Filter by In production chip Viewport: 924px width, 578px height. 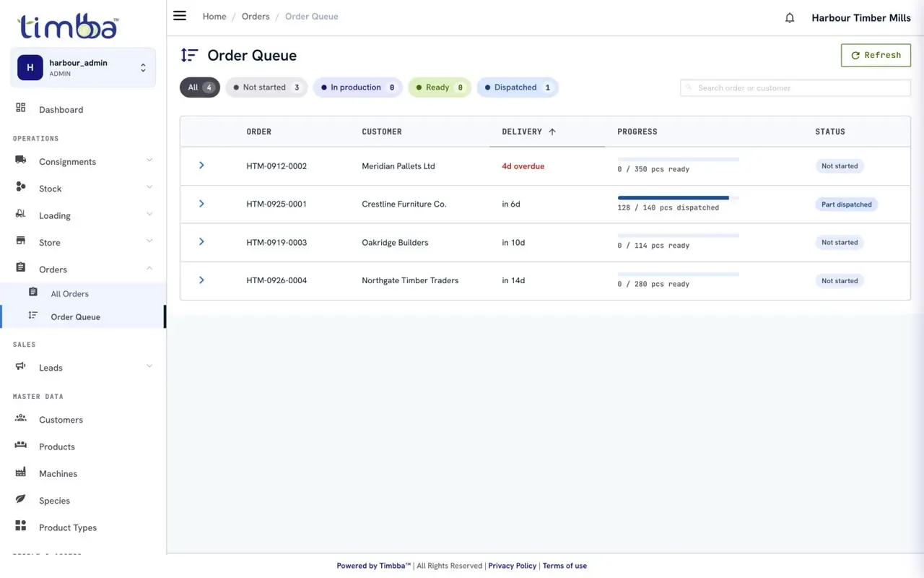tap(358, 87)
